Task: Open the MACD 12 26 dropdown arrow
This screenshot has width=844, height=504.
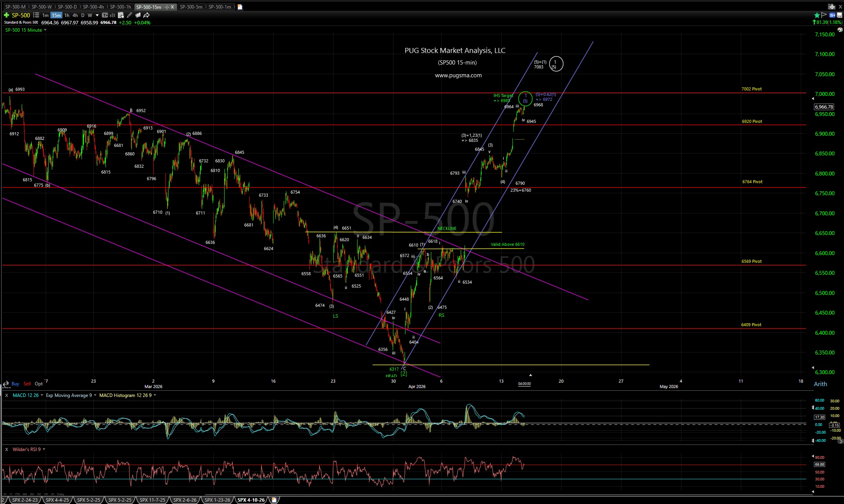Action: (42, 395)
